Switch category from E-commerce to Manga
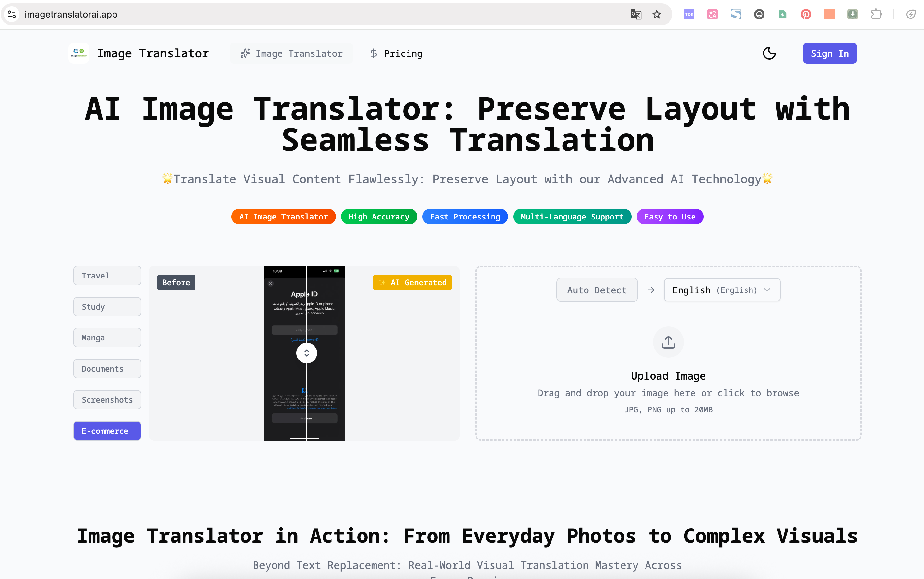 click(x=107, y=337)
